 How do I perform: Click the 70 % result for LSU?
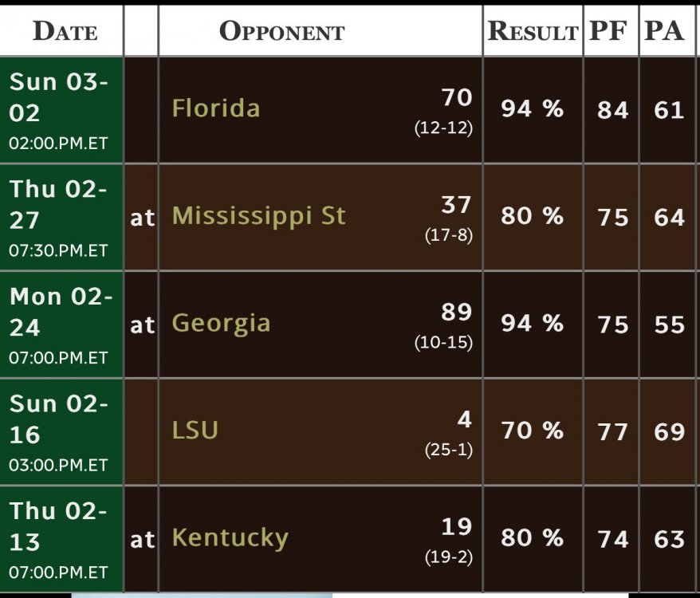(532, 431)
